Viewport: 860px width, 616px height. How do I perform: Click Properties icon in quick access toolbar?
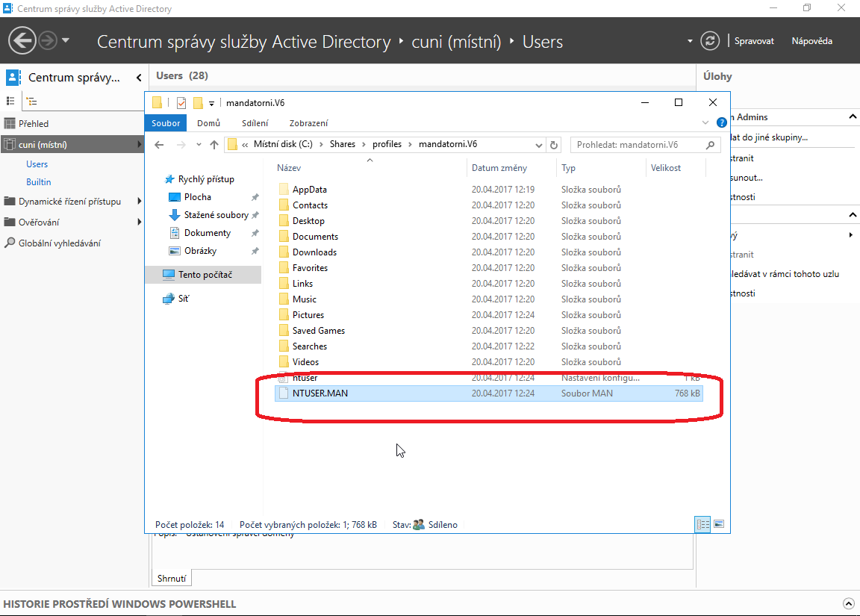(x=181, y=102)
